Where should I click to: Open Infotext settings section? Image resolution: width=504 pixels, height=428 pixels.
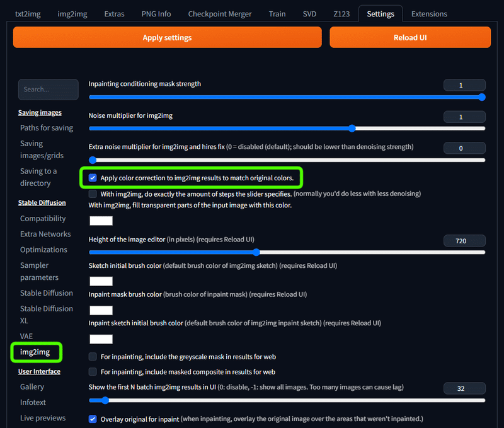(x=33, y=402)
